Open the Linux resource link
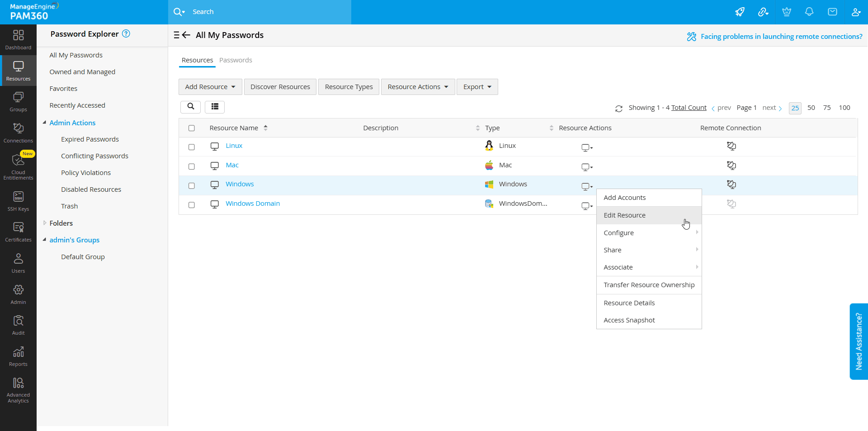Viewport: 868px width, 431px height. point(234,146)
